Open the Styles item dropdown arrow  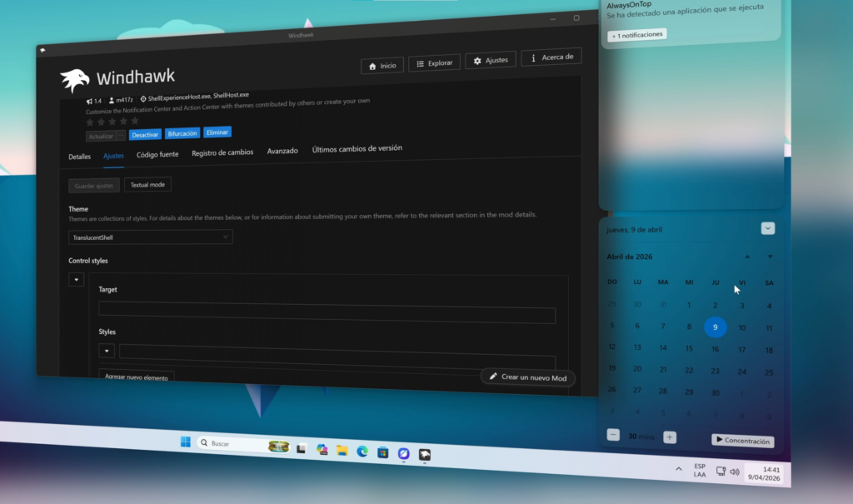(x=107, y=351)
